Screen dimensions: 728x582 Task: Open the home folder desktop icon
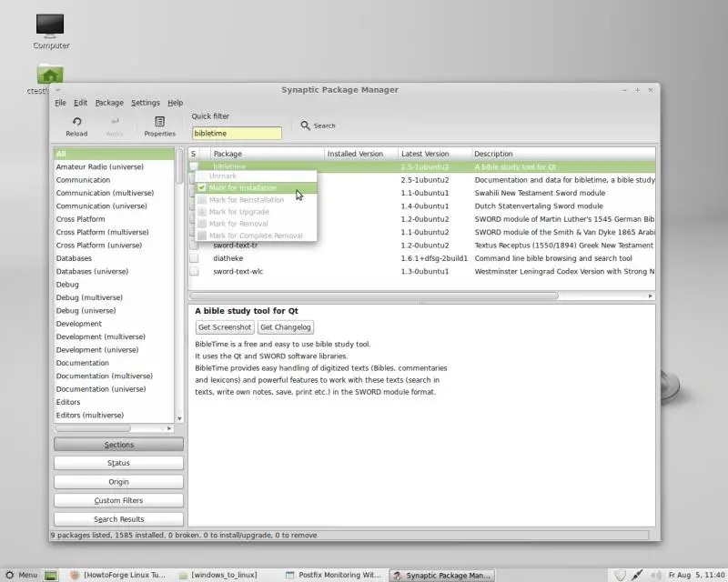coord(50,75)
